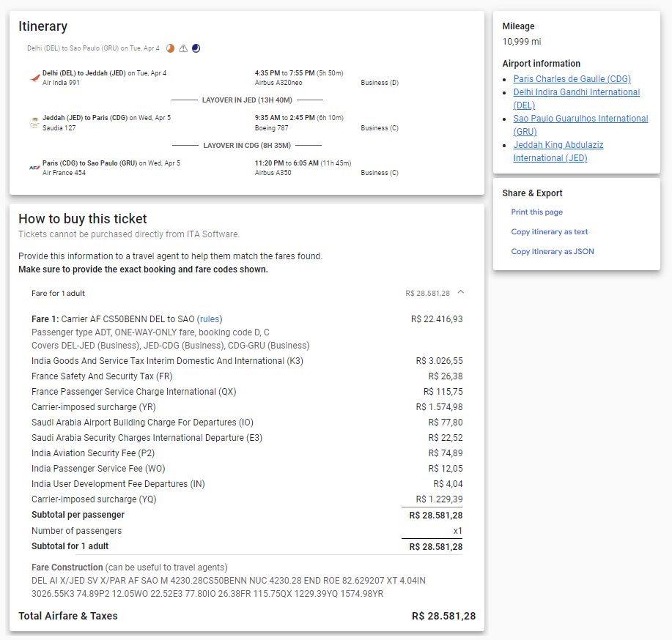Click the Subtotal for 1 adult label
Screen dimensions: 672x640
[70, 546]
